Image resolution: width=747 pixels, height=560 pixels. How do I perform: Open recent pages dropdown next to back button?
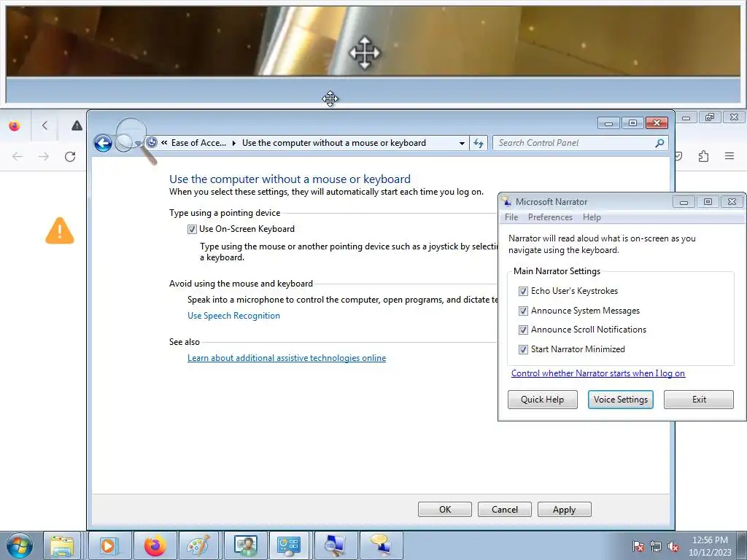(138, 144)
